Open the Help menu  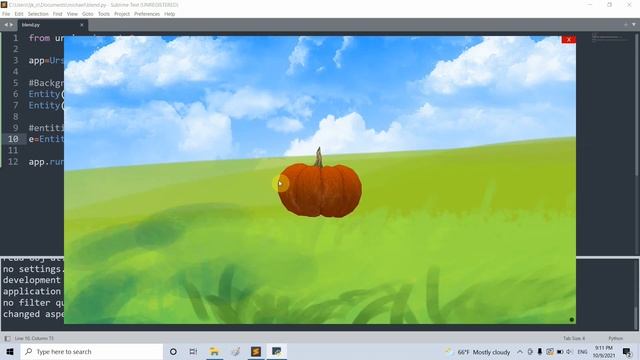click(x=169, y=14)
